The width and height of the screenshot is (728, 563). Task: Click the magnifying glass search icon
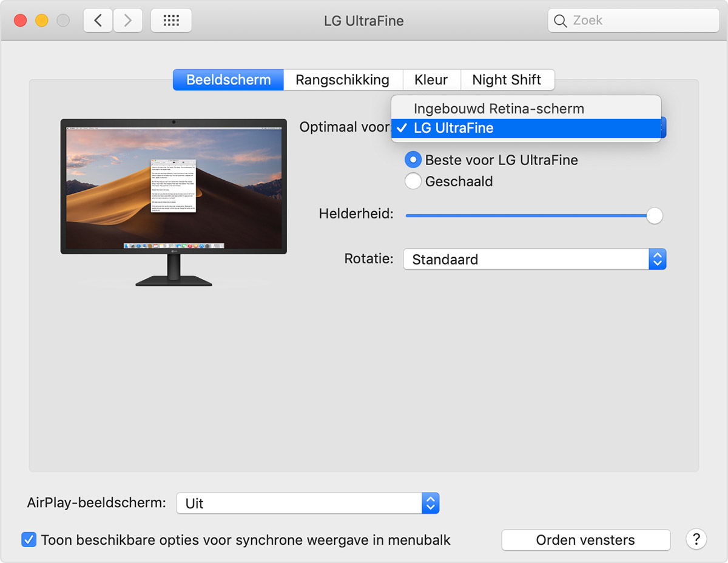click(561, 21)
